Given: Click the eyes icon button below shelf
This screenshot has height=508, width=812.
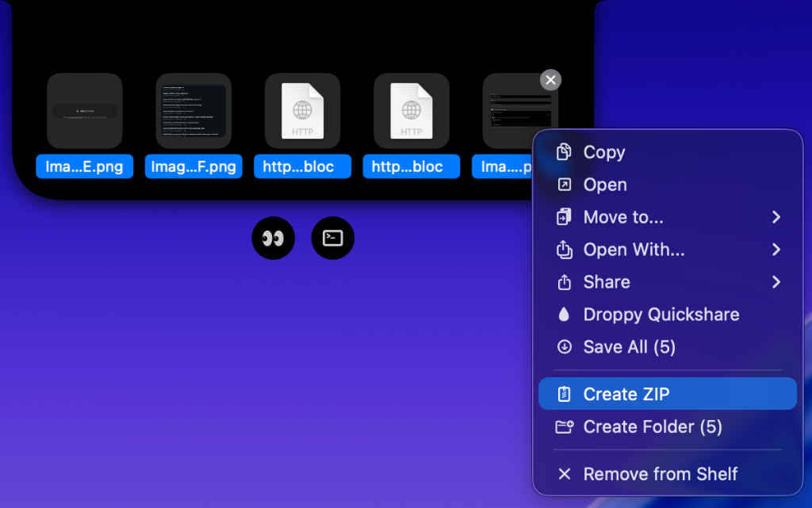Looking at the screenshot, I should tap(273, 238).
